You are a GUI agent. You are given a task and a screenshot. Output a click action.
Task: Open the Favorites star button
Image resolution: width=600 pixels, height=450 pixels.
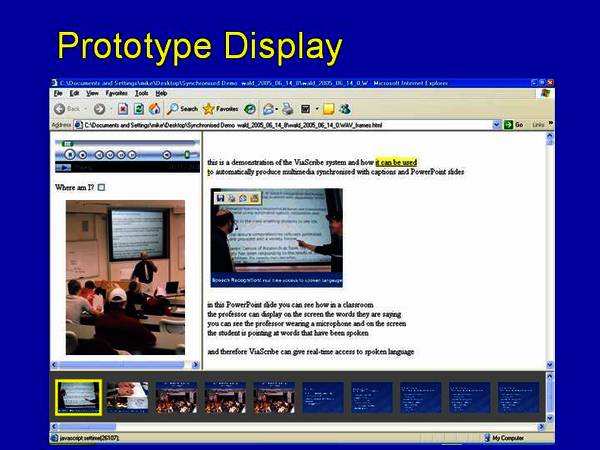[220, 109]
